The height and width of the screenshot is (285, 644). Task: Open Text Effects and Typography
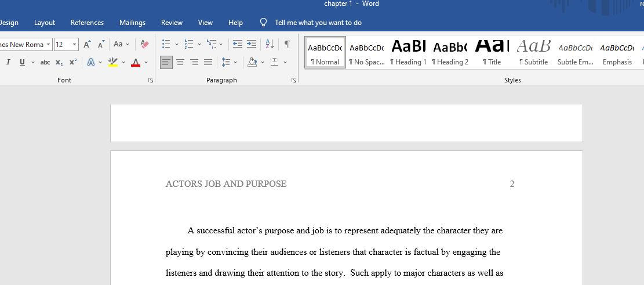[91, 62]
